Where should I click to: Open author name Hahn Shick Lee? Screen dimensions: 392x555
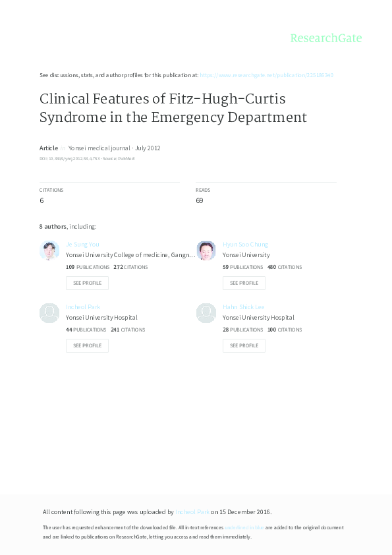coord(244,307)
